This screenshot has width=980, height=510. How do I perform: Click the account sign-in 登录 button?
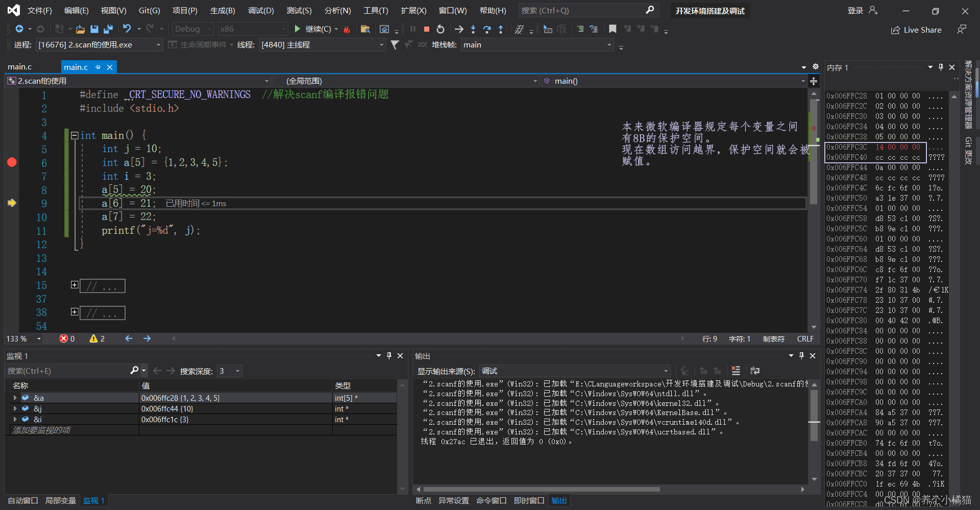tap(863, 10)
